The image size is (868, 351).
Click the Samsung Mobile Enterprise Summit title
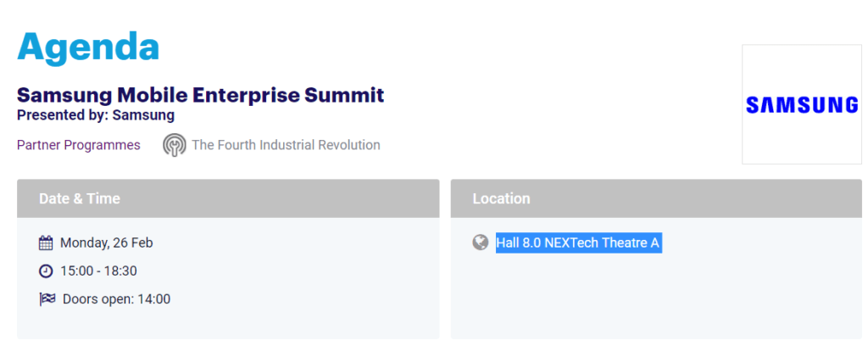(x=200, y=94)
